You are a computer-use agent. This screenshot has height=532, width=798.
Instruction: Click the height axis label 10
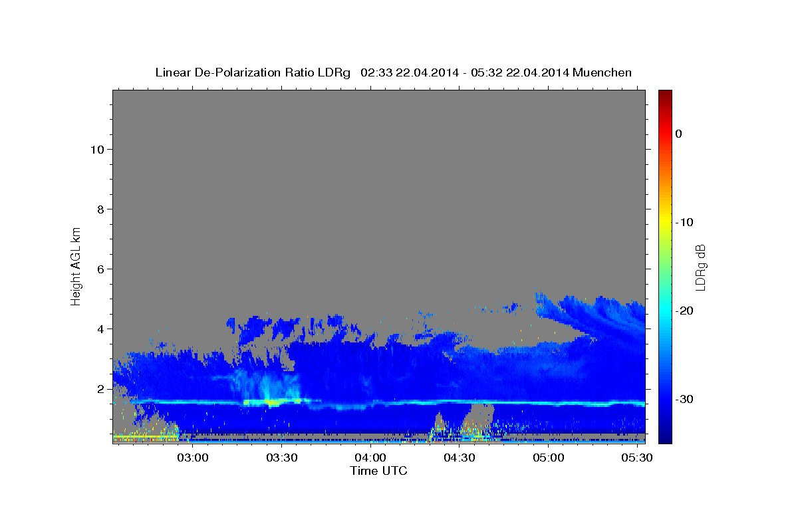96,149
